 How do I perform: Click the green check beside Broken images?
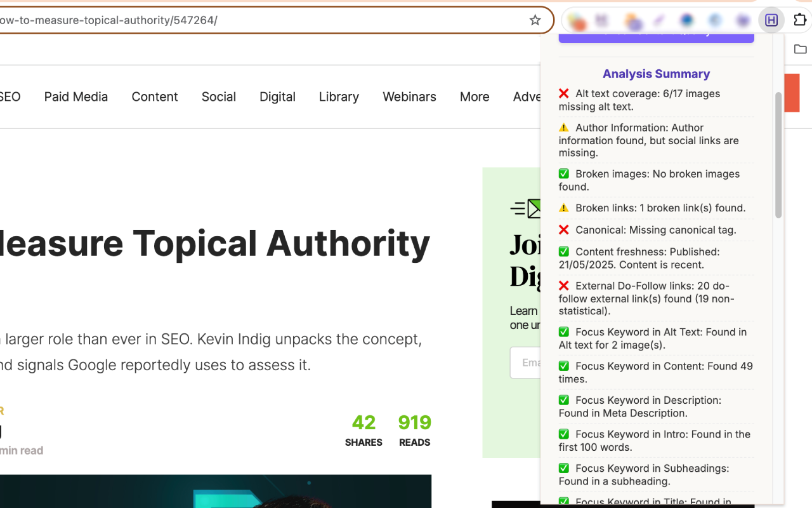[563, 173]
